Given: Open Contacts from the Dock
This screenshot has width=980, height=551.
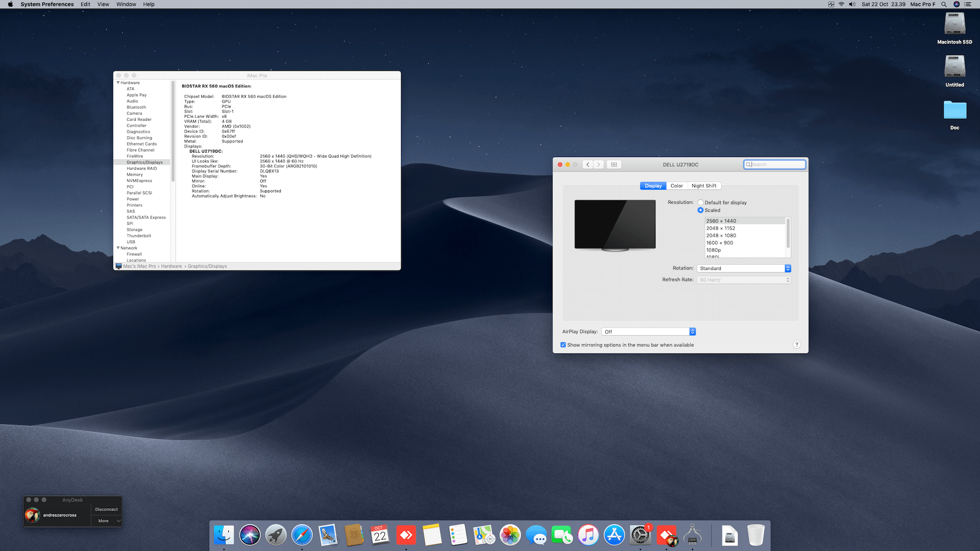Looking at the screenshot, I should click(x=354, y=535).
